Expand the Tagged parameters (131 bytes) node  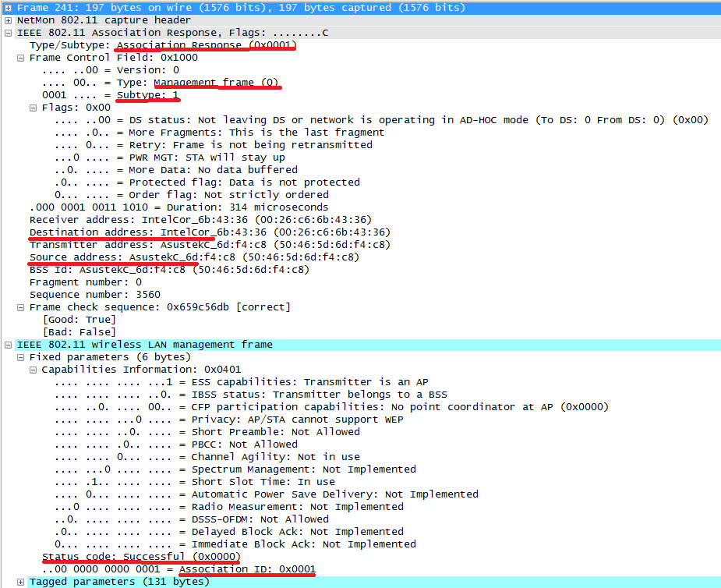21,582
